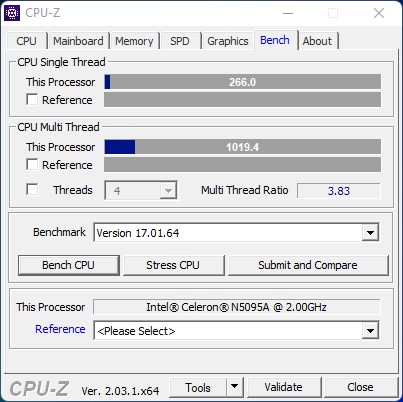The width and height of the screenshot is (403, 402).
Task: Switch to the Mainboard tab
Action: [x=78, y=41]
